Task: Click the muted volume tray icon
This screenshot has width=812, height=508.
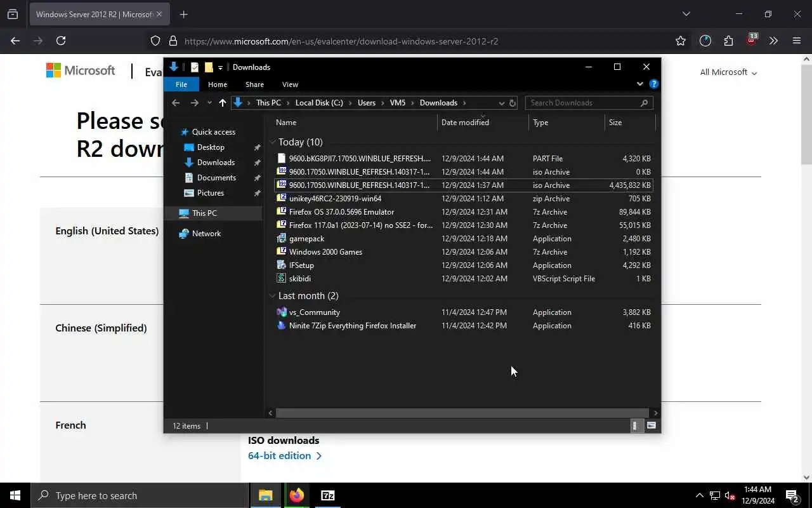Action: (730, 495)
